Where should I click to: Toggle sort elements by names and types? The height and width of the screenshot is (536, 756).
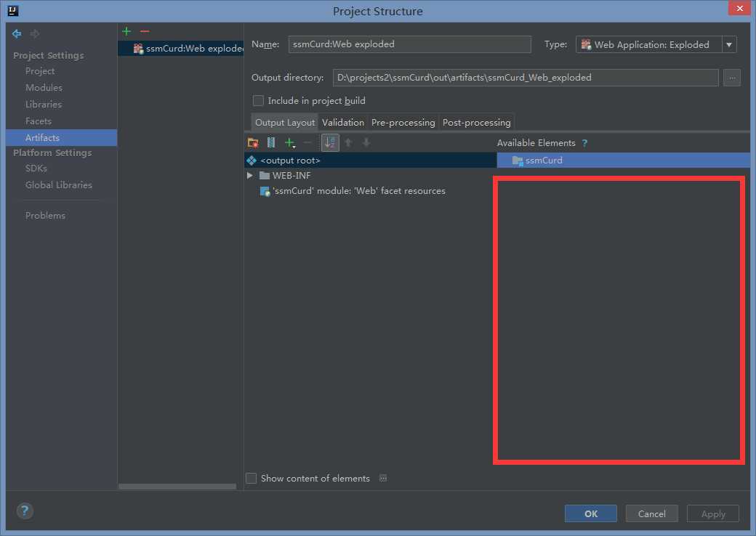pos(330,142)
